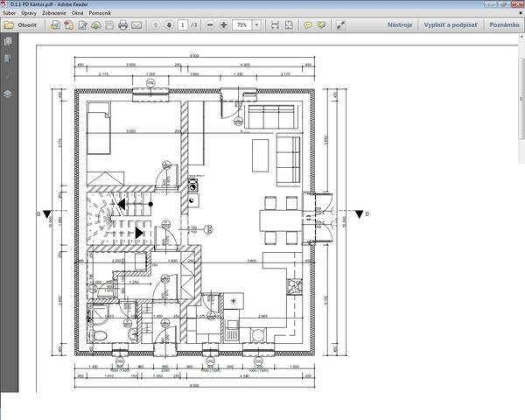Click the email envelope icon

coord(136,25)
